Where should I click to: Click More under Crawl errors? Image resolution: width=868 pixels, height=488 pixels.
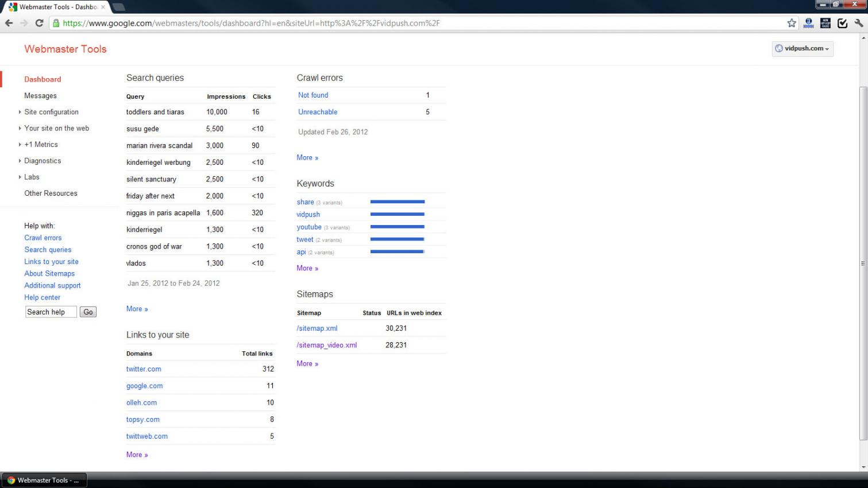click(307, 157)
